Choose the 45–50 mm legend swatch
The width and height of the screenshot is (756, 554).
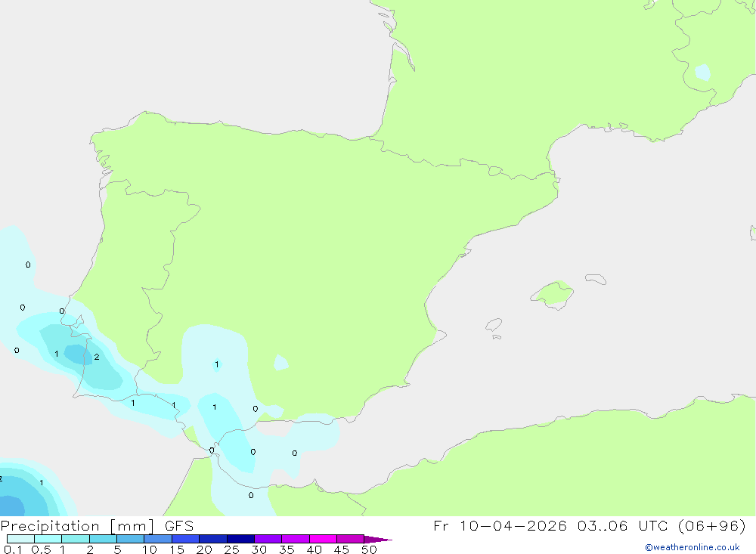(x=351, y=539)
